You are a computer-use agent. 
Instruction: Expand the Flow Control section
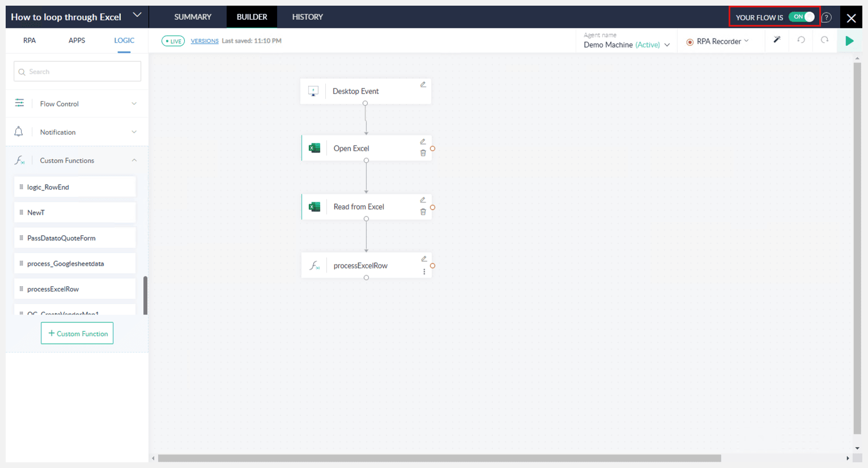134,104
